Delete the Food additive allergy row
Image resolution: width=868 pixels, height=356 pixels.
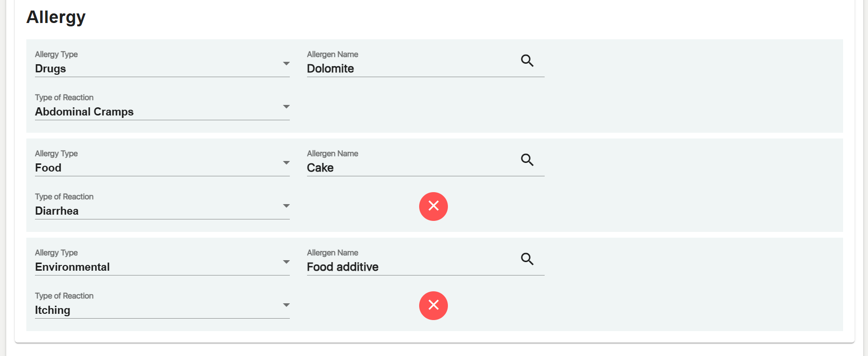[434, 306]
